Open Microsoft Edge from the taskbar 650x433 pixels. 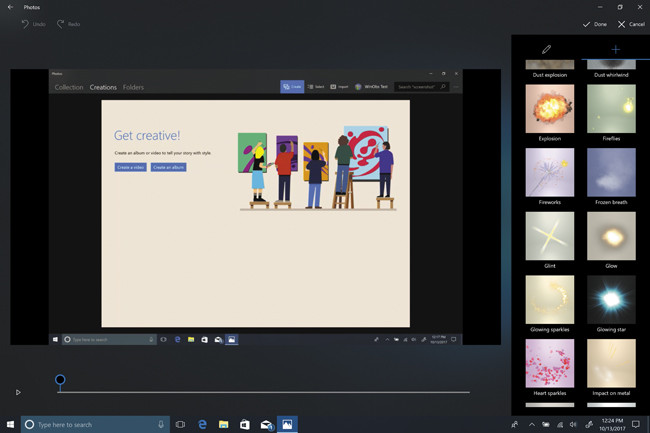pyautogui.click(x=202, y=424)
